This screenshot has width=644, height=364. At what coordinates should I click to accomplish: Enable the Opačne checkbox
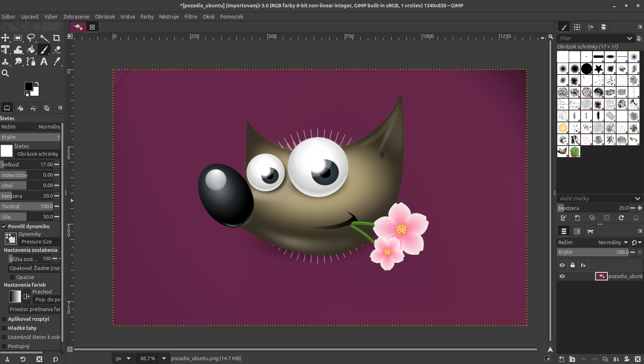click(12, 277)
